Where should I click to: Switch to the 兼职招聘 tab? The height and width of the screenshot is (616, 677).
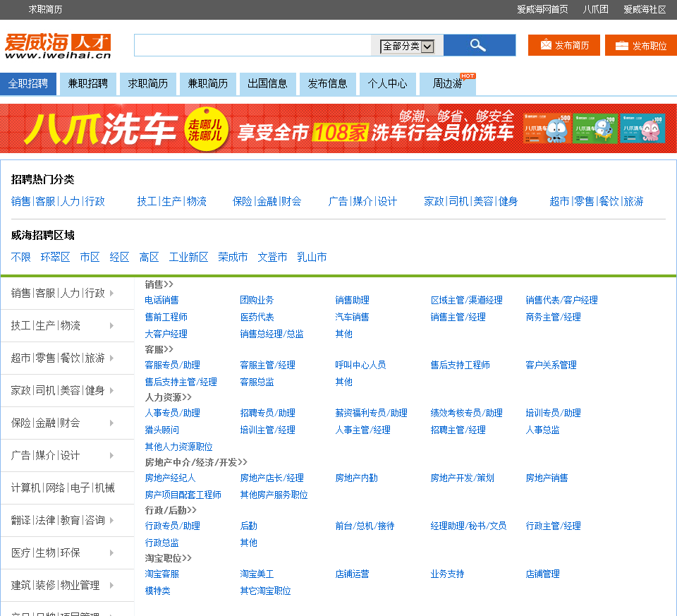point(88,83)
